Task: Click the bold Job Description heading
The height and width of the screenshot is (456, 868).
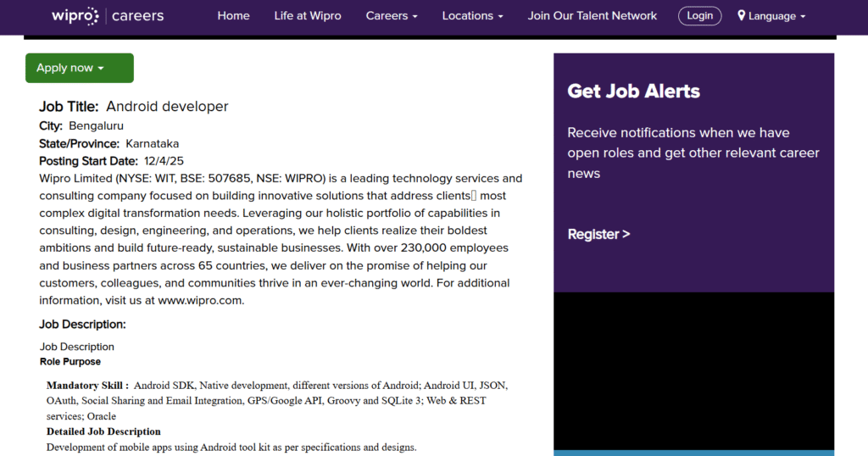Action: (82, 324)
